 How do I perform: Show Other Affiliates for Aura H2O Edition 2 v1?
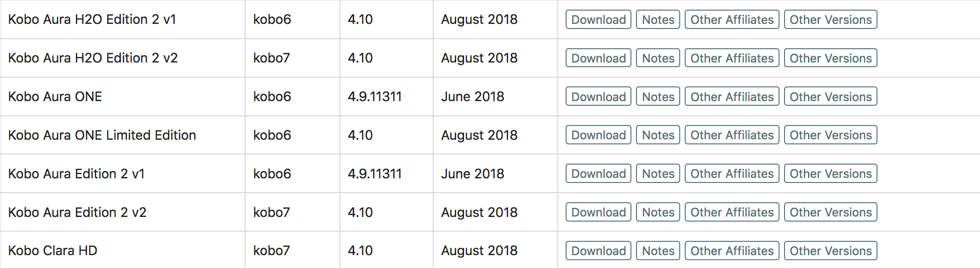[732, 20]
